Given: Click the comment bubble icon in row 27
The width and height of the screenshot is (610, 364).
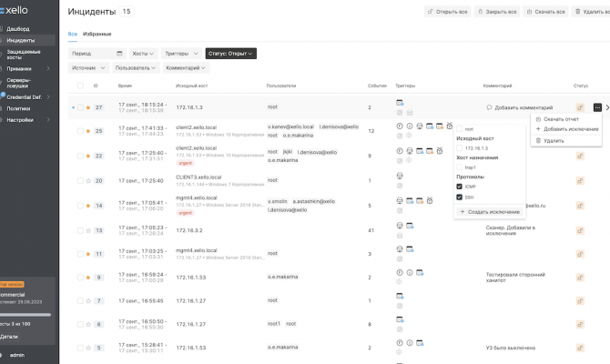Looking at the screenshot, I should (x=489, y=107).
